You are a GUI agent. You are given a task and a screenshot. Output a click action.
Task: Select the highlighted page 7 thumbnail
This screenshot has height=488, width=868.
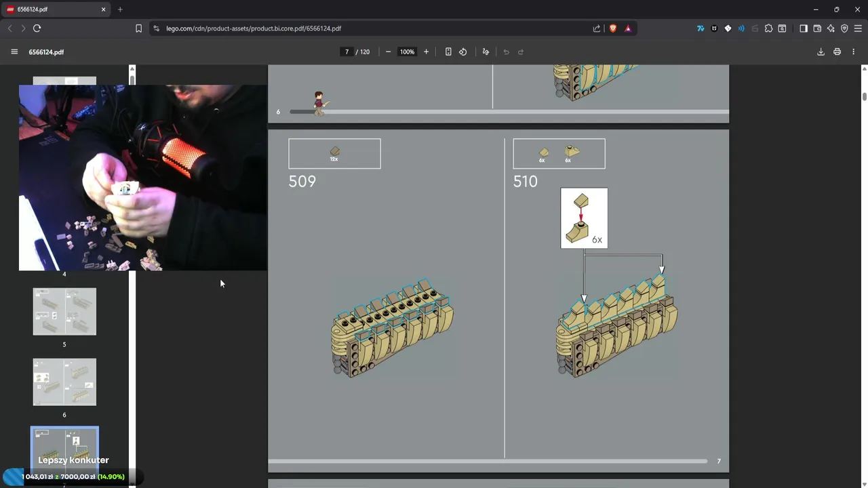[x=64, y=453]
